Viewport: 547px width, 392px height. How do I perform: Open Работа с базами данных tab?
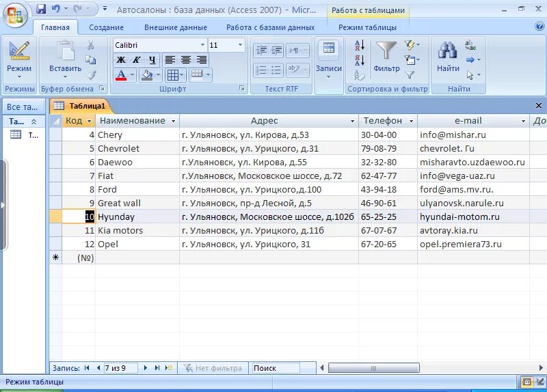[270, 27]
